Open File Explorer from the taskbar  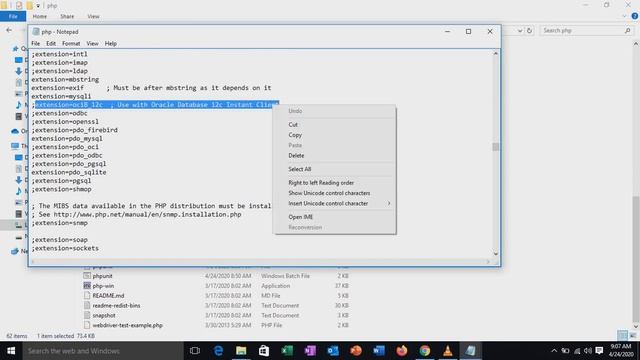pyautogui.click(x=241, y=351)
